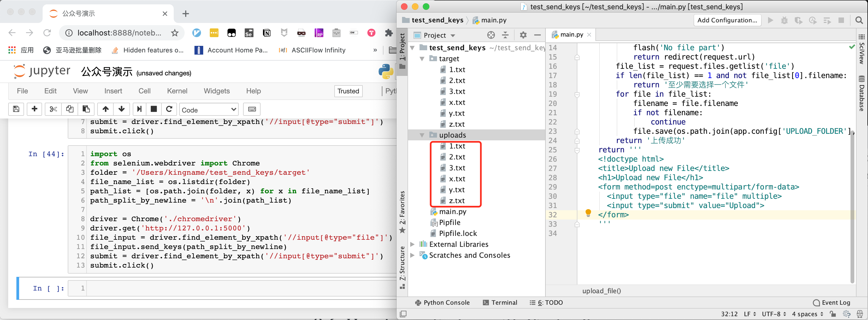This screenshot has width=868, height=320.
Task: Paste cells below in Jupyter toolbar
Action: pyautogui.click(x=86, y=109)
